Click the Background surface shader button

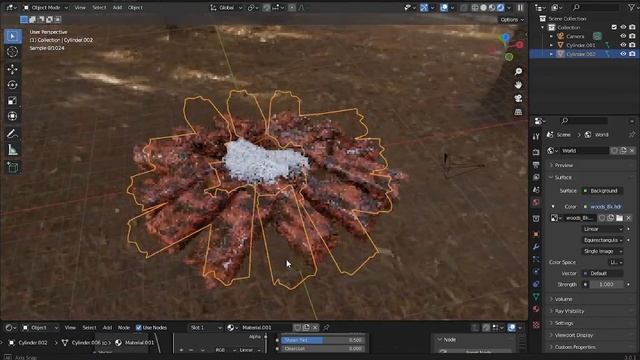[602, 191]
